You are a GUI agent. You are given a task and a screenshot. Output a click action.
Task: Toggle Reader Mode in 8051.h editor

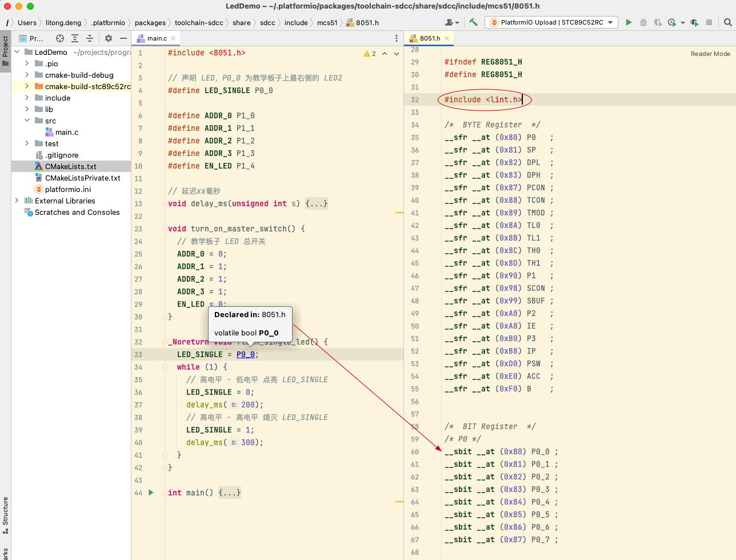pyautogui.click(x=710, y=54)
